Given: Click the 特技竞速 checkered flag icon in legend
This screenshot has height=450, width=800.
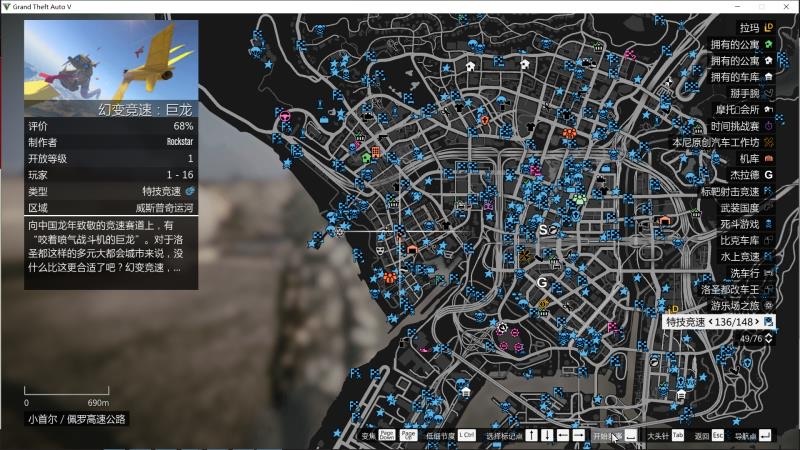Looking at the screenshot, I should pyautogui.click(x=768, y=322).
